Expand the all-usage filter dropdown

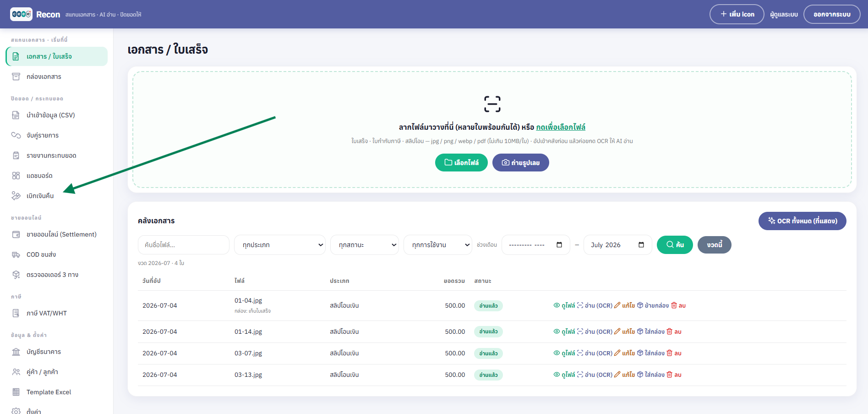tap(438, 245)
